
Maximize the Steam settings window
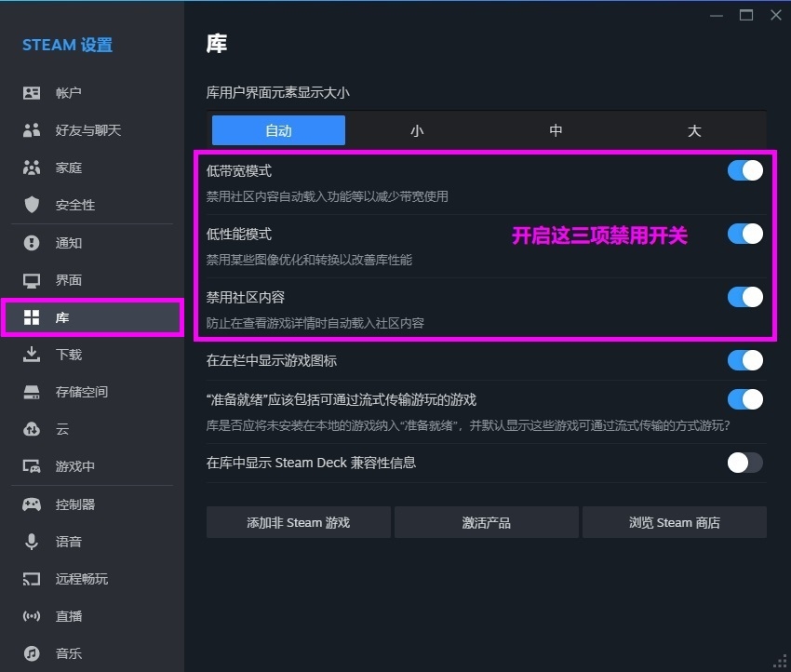point(746,15)
